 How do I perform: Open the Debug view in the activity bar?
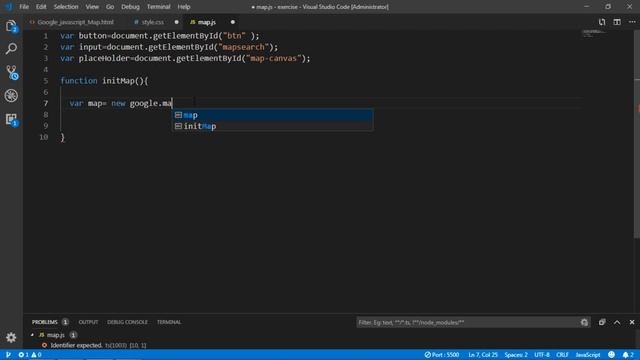click(11, 96)
